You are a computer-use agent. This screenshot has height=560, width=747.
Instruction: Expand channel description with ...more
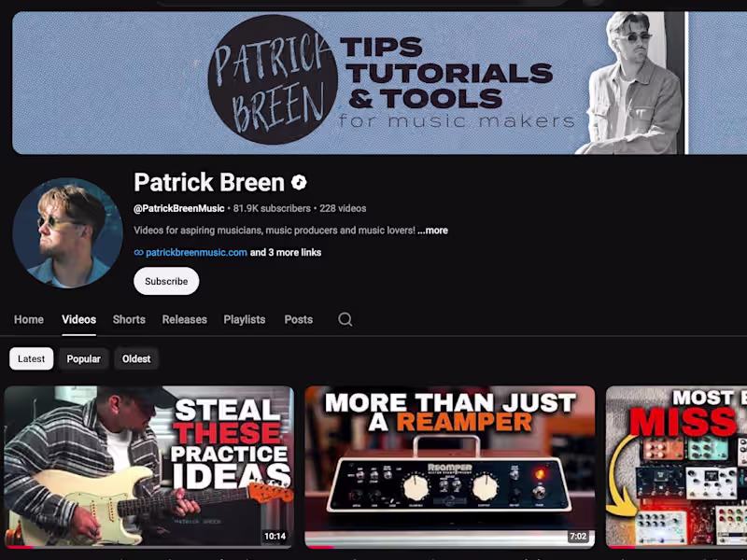[x=432, y=231]
